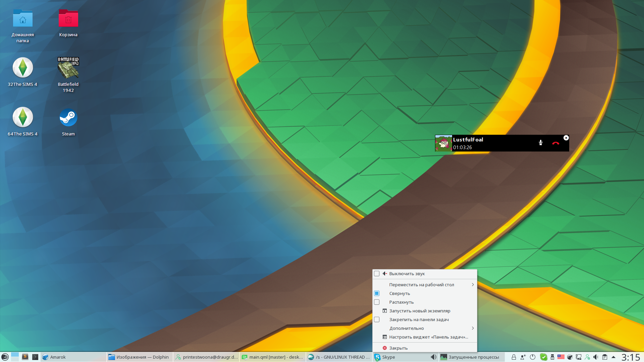The height and width of the screenshot is (362, 644).
Task: Click the virtual desktop pager
Action: tap(15, 357)
